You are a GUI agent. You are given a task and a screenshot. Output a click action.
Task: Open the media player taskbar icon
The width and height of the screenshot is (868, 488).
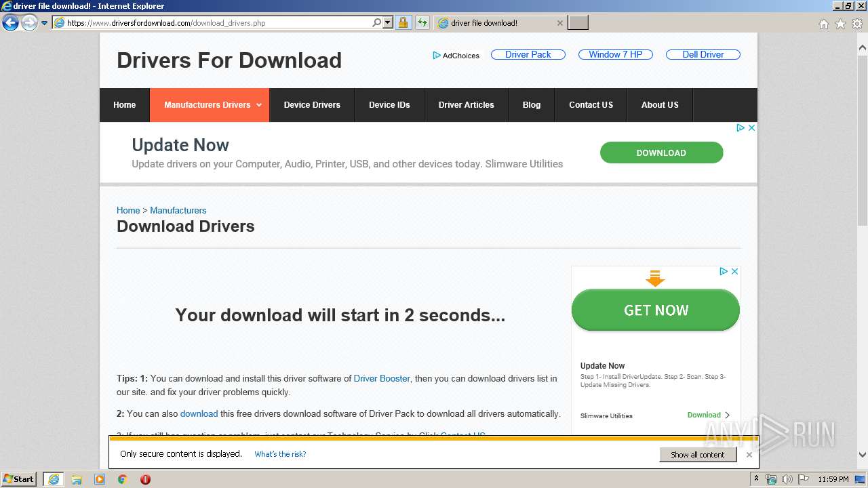100,479
